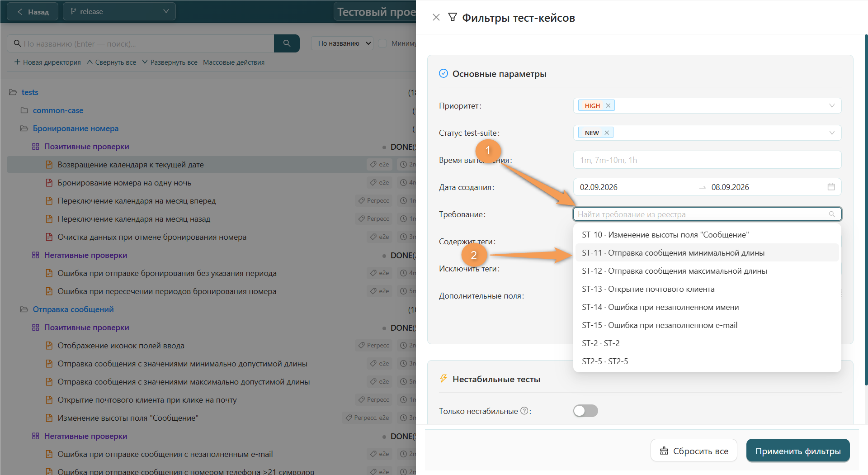Select ST-11 · Отправка сообщения минимальной длины

tap(707, 253)
